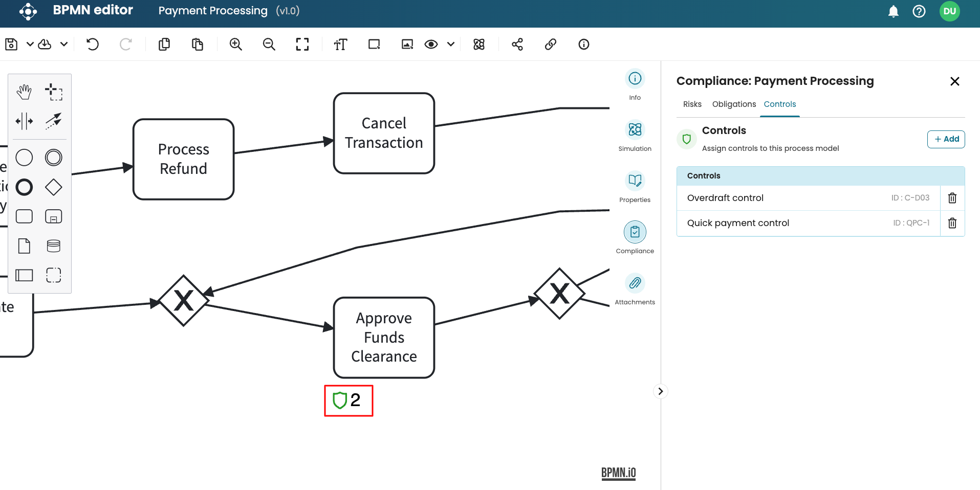The image size is (980, 490).
Task: Pick the global connect arrow tool
Action: click(54, 121)
